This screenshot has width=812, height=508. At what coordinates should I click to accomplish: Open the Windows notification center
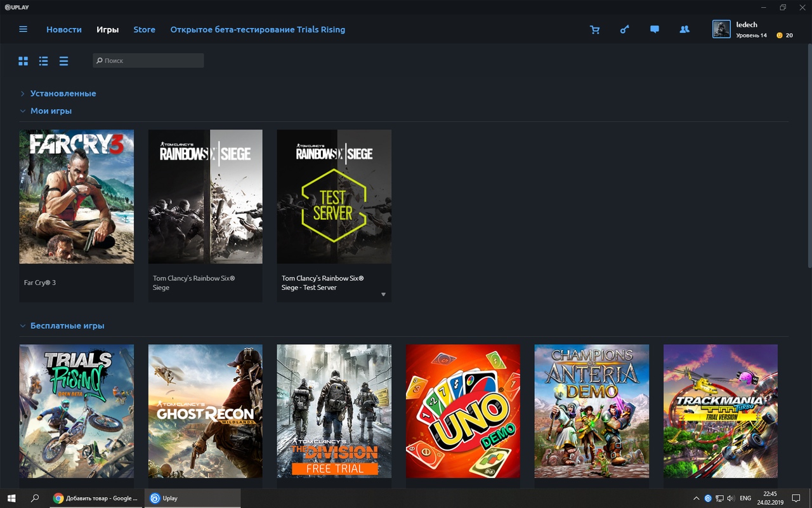pos(797,498)
